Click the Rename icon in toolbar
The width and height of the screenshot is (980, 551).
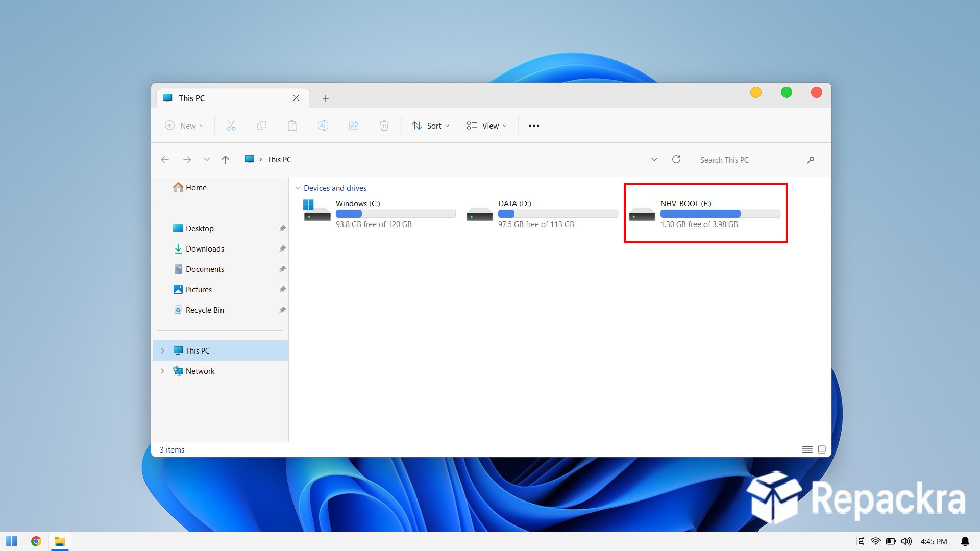coord(323,126)
